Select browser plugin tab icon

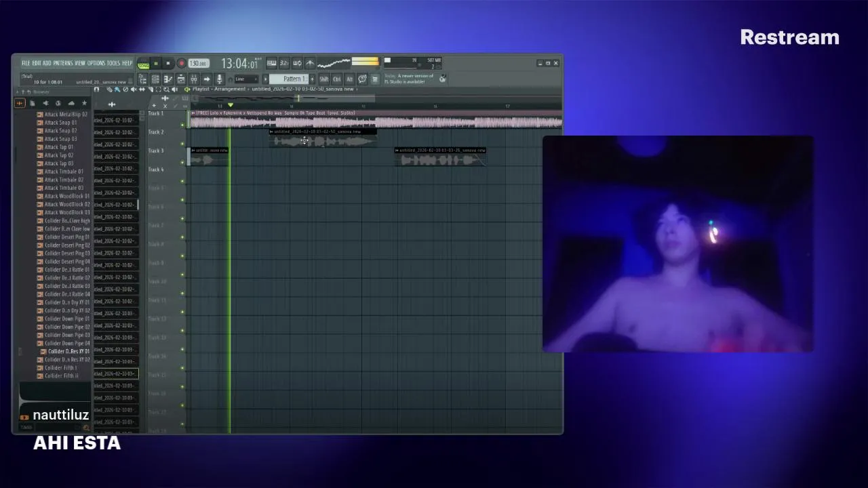tap(45, 103)
